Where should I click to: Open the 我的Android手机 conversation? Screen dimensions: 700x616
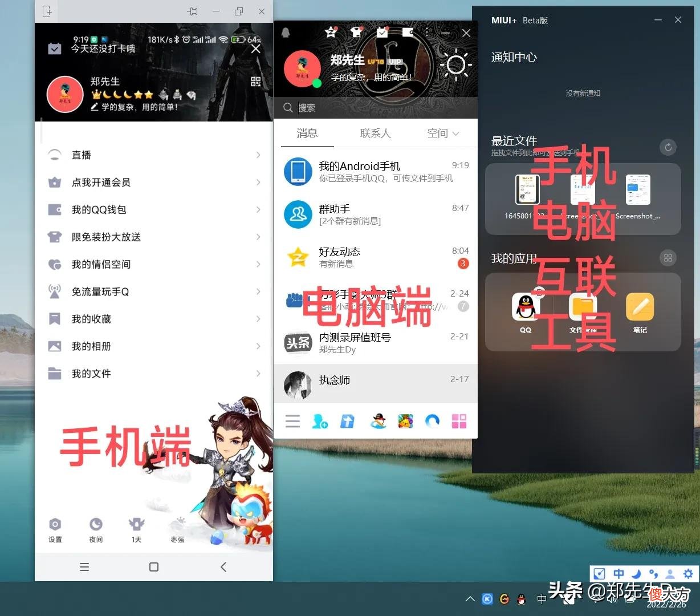point(376,172)
